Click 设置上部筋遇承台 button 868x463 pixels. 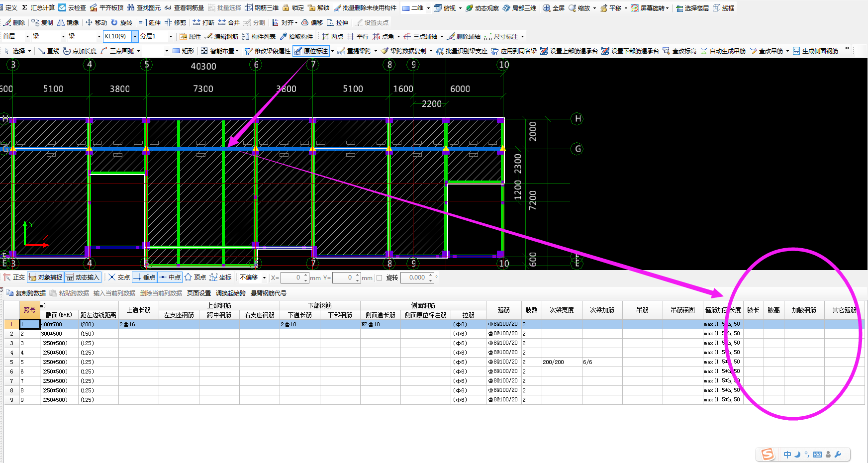pos(569,51)
